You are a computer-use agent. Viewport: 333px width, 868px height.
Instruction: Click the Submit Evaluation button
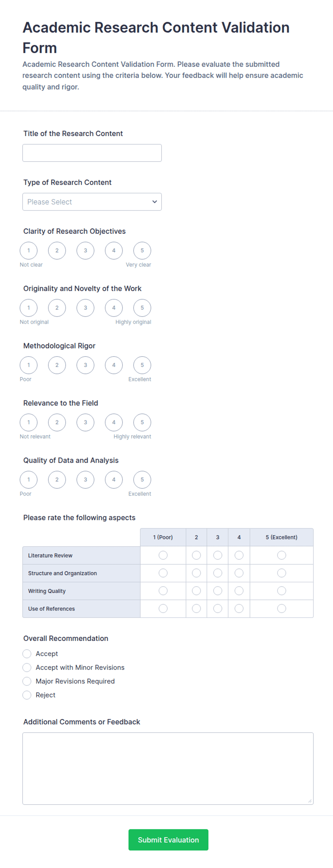168,840
